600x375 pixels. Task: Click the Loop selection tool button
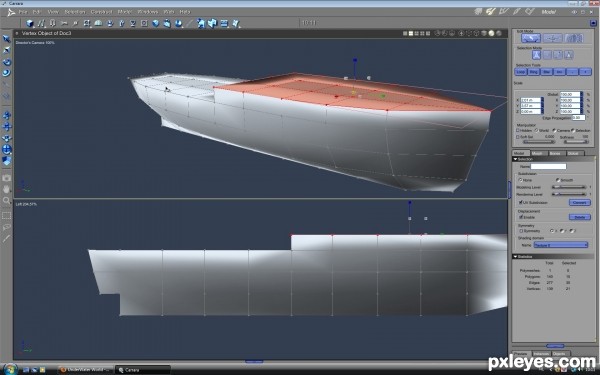[521, 72]
